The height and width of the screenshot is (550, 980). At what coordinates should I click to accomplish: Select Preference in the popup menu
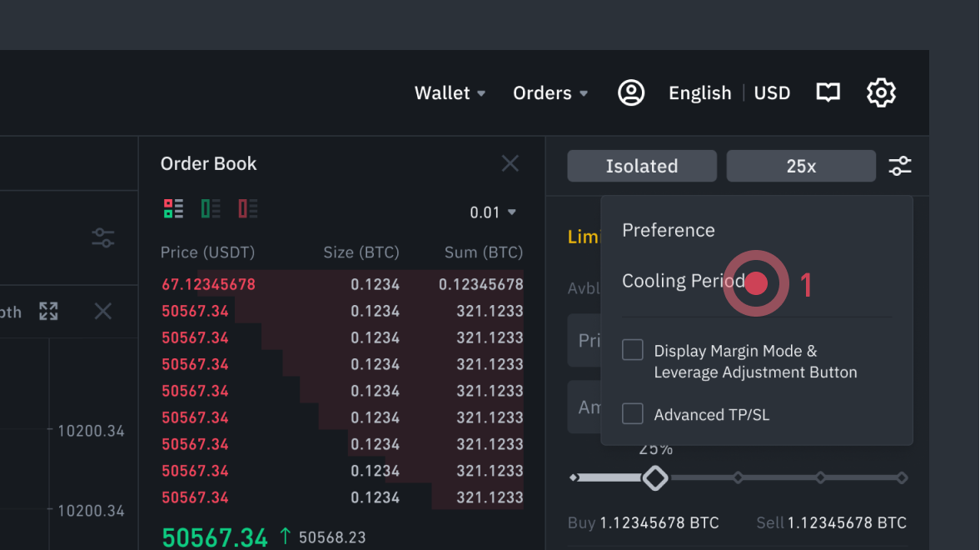click(668, 230)
